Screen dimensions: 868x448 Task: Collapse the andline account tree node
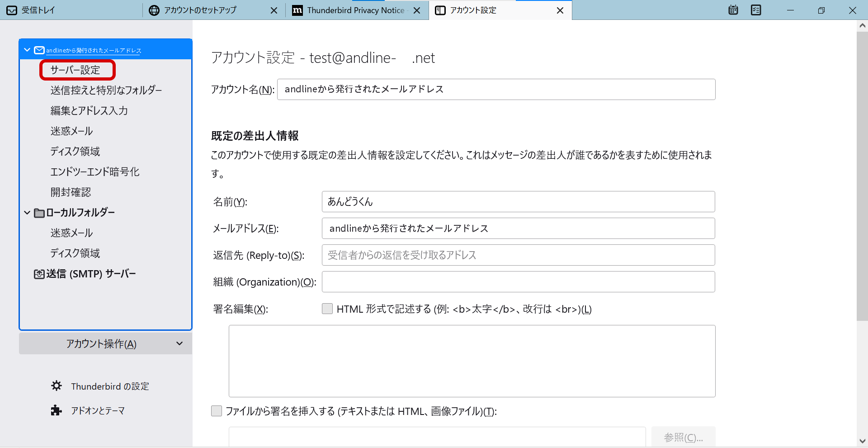point(27,50)
